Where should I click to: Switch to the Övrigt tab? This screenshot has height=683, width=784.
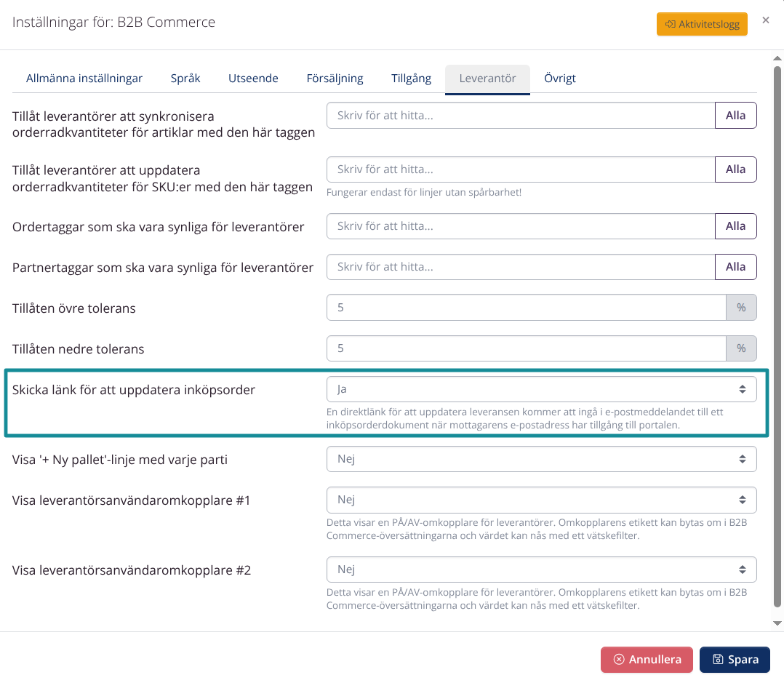click(559, 79)
